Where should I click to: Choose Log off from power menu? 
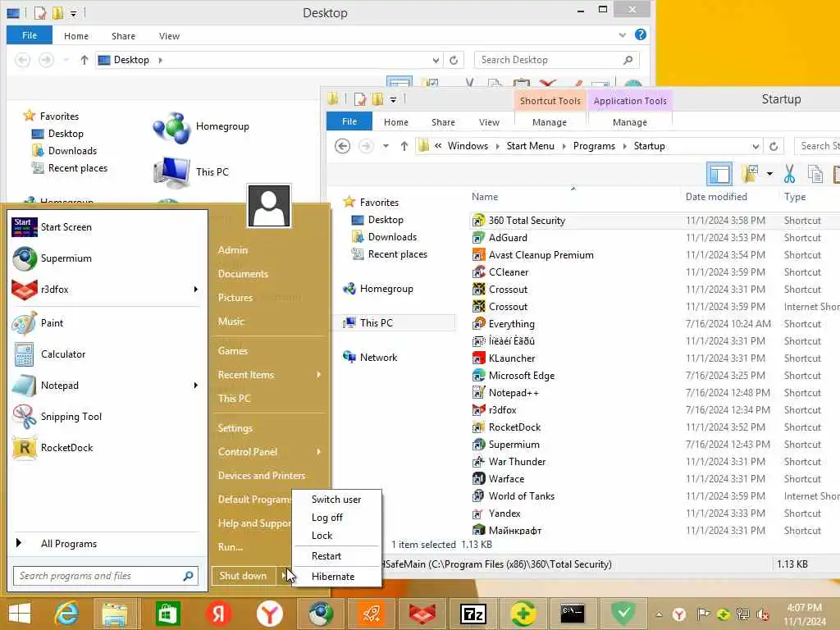327,518
